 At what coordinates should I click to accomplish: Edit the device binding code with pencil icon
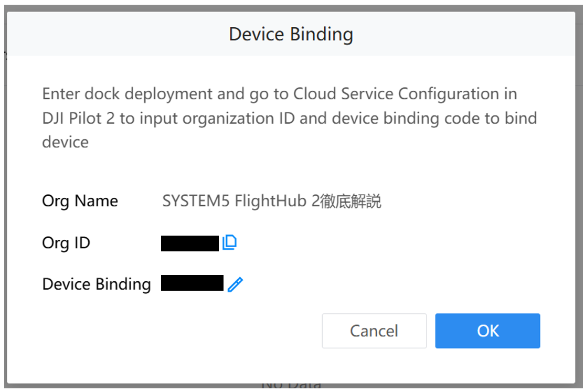point(235,284)
